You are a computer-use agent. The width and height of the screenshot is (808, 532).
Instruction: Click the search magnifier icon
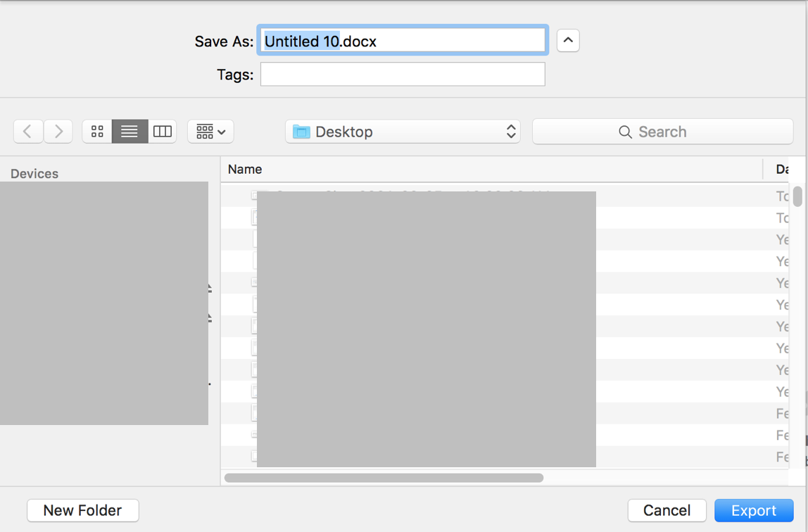pos(625,132)
